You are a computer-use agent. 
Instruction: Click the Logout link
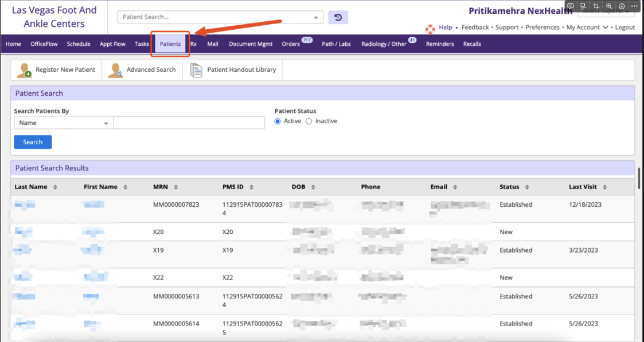pos(625,27)
